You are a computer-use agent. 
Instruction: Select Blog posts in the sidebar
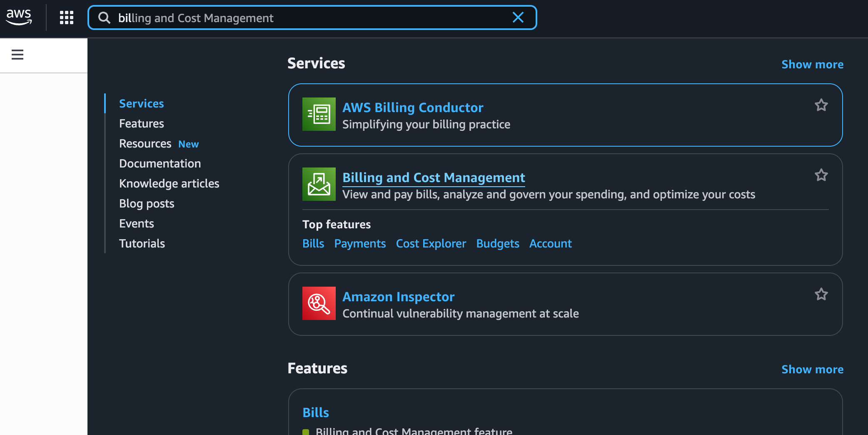point(147,203)
